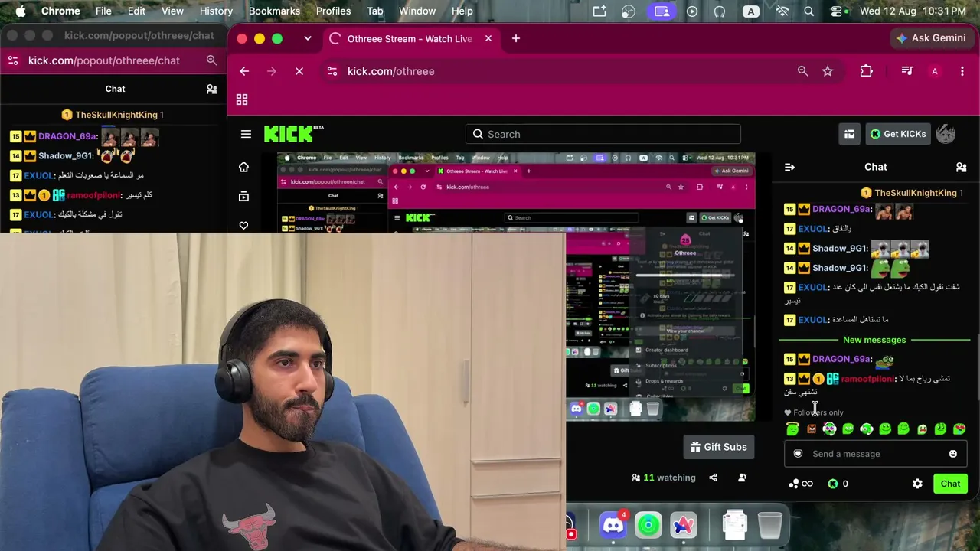Open Chrome tab search dropdown
This screenshot has width=980, height=551.
[x=308, y=38]
